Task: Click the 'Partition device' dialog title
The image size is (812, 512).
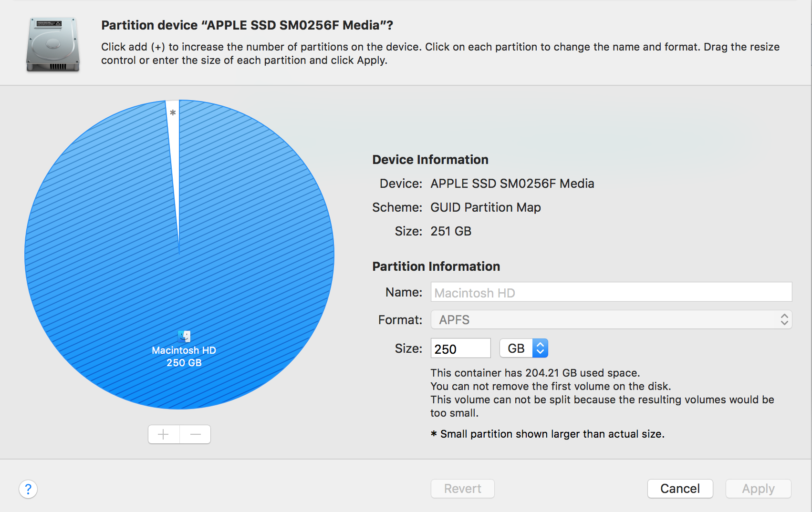Action: pyautogui.click(x=247, y=25)
